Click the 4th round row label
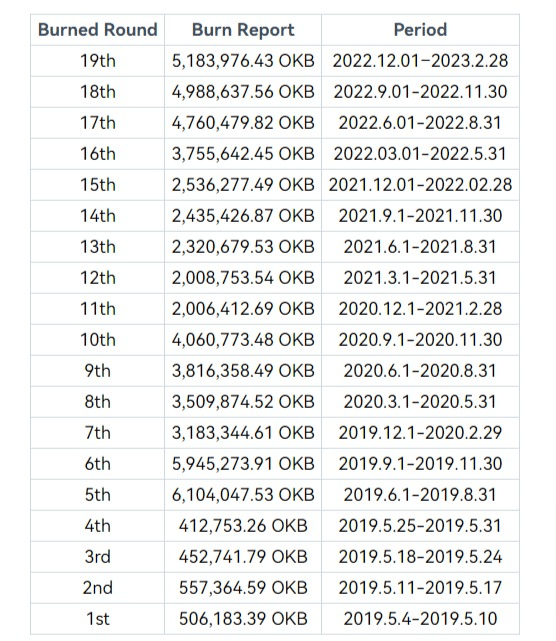Screen dimensions: 556x641 coord(98,526)
